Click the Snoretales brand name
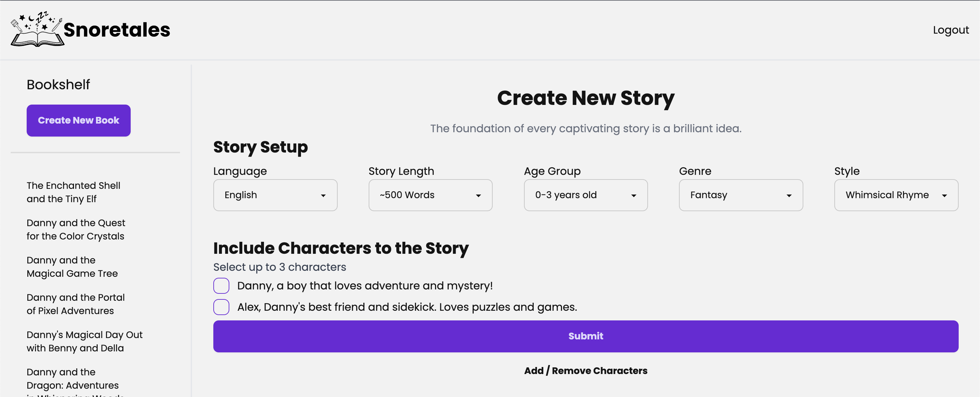This screenshot has height=397, width=980. (117, 30)
